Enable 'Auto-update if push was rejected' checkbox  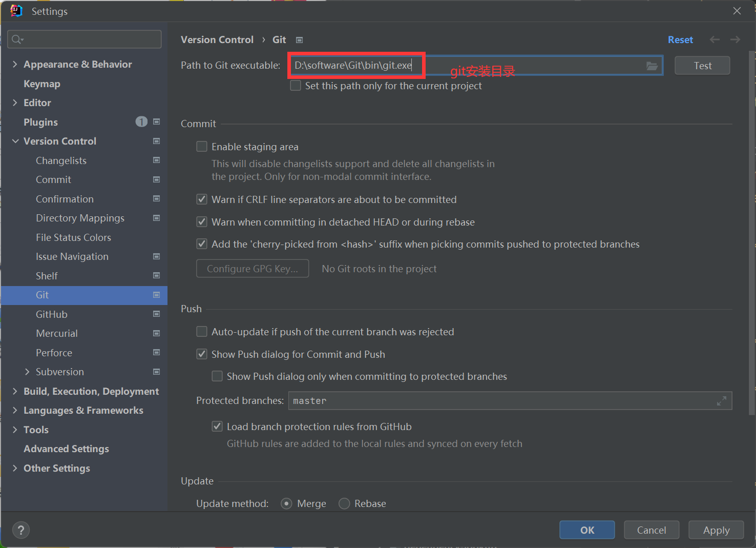202,332
